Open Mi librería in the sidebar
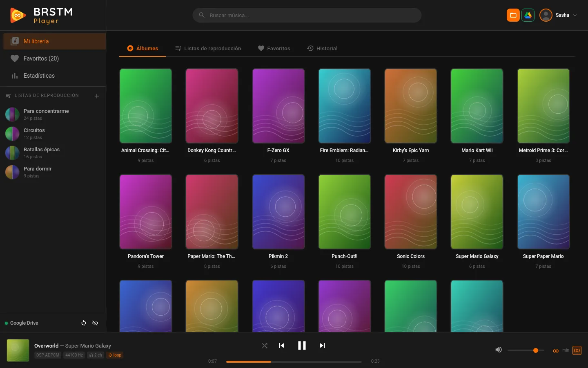Image resolution: width=588 pixels, height=368 pixels. click(54, 41)
